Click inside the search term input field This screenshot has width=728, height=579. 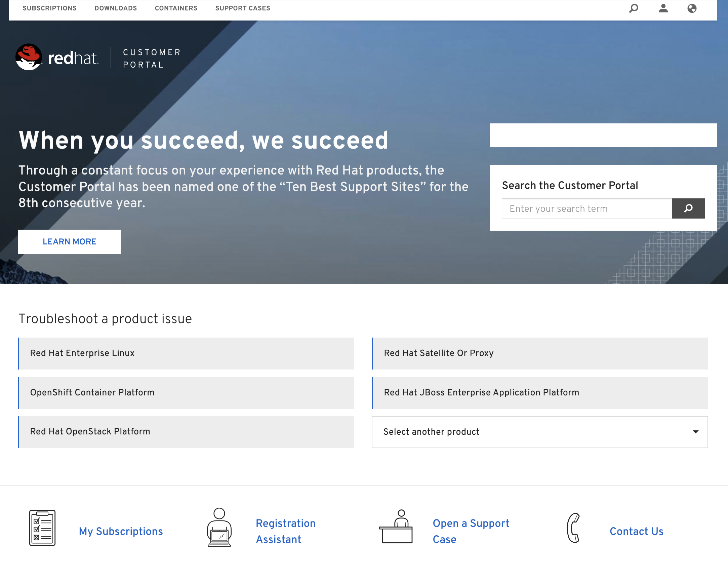[587, 208]
